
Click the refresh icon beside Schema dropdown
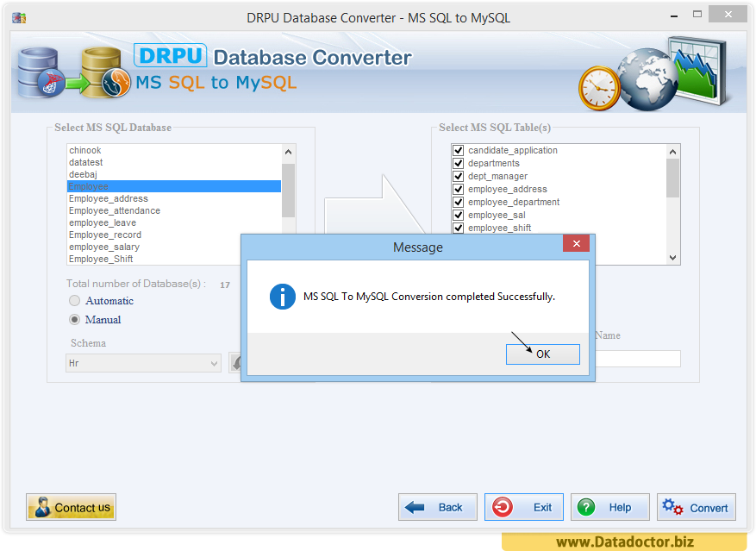point(235,363)
